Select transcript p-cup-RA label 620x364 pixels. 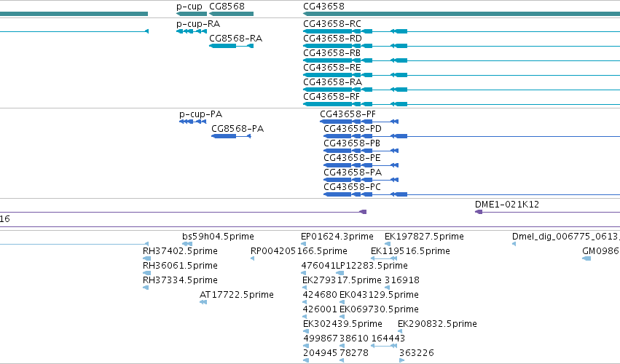pyautogui.click(x=198, y=24)
